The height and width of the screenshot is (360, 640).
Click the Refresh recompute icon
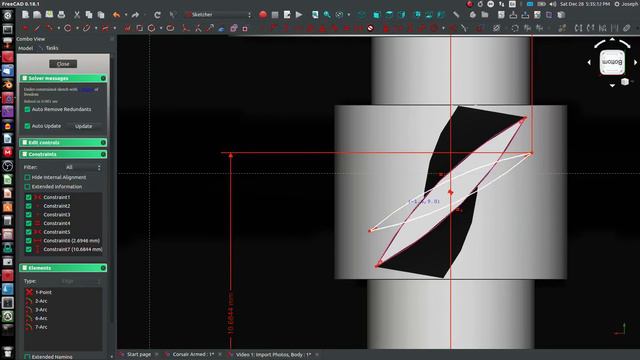pyautogui.click(x=157, y=15)
